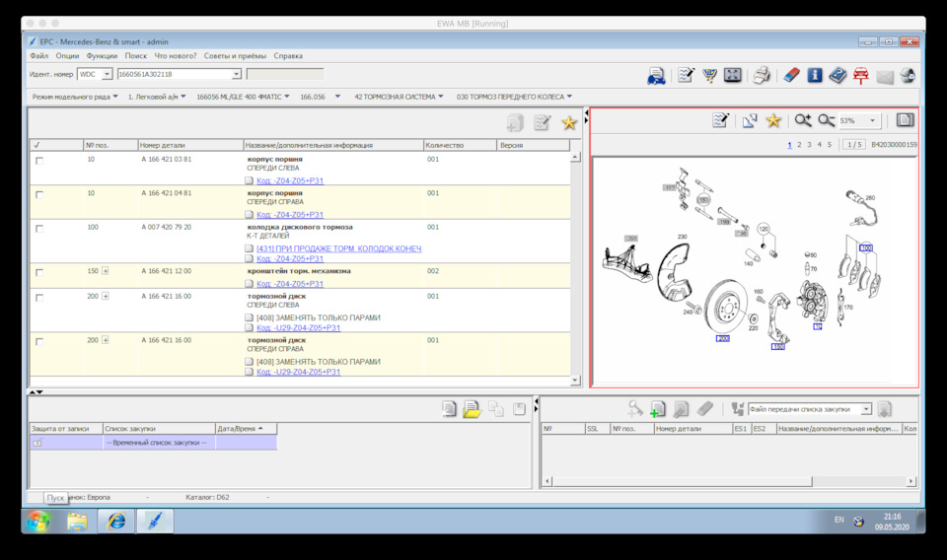
Task: Check the box for part A 007 420 79 20
Action: coord(39,229)
